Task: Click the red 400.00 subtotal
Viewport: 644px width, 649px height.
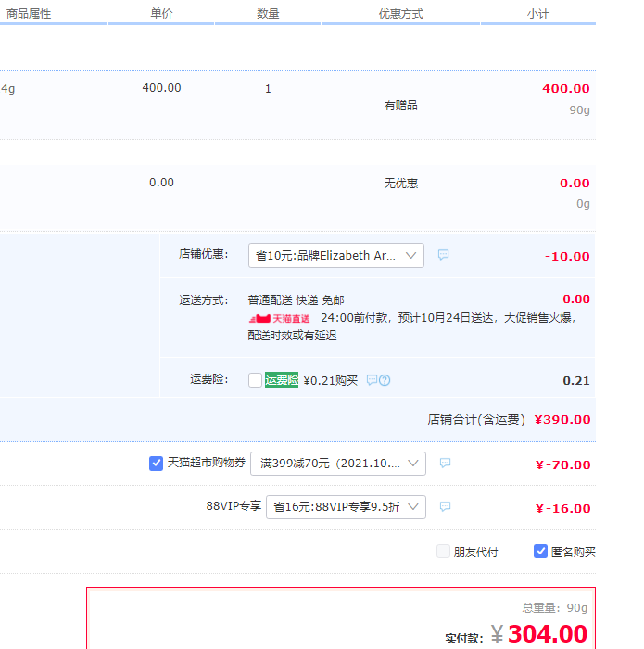Action: (566, 89)
